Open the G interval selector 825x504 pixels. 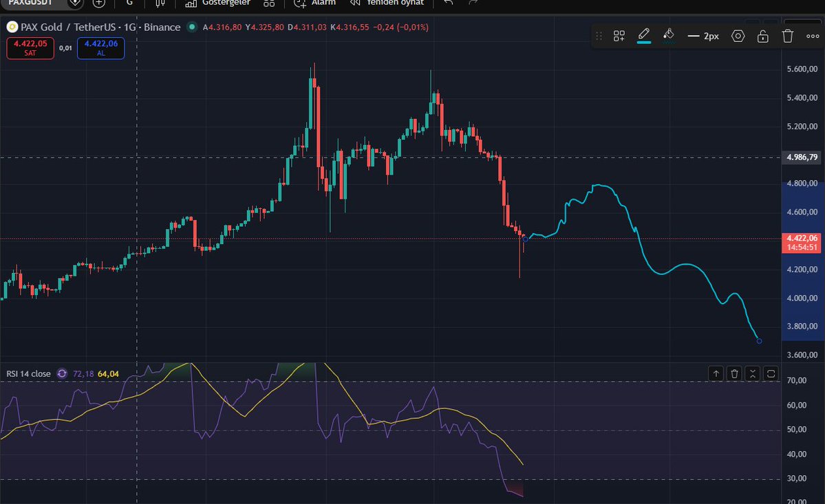129,3
